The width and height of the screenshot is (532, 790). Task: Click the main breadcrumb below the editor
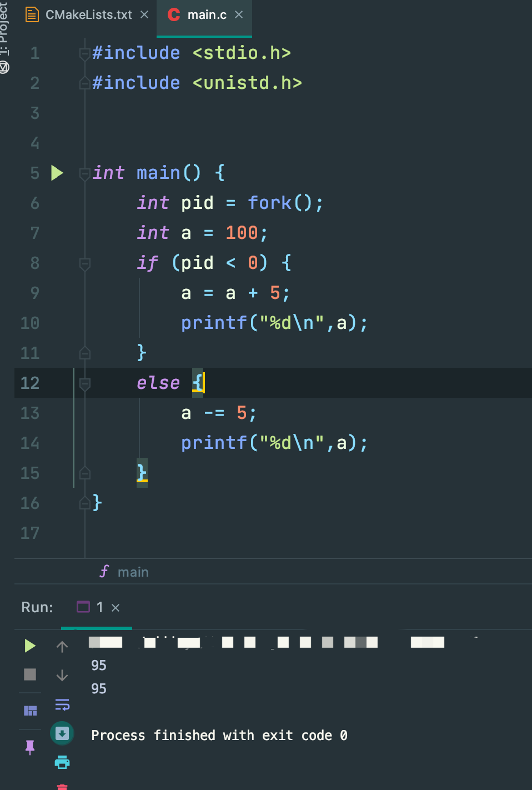pyautogui.click(x=133, y=571)
